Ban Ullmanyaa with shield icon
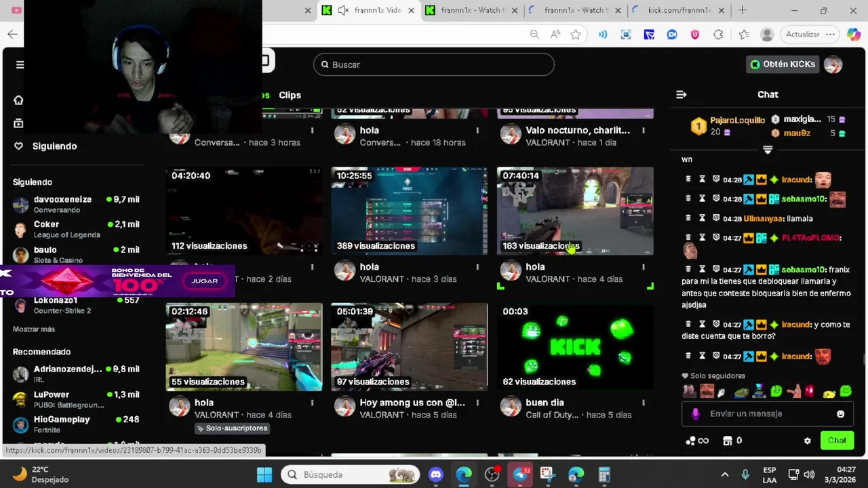 pos(716,218)
